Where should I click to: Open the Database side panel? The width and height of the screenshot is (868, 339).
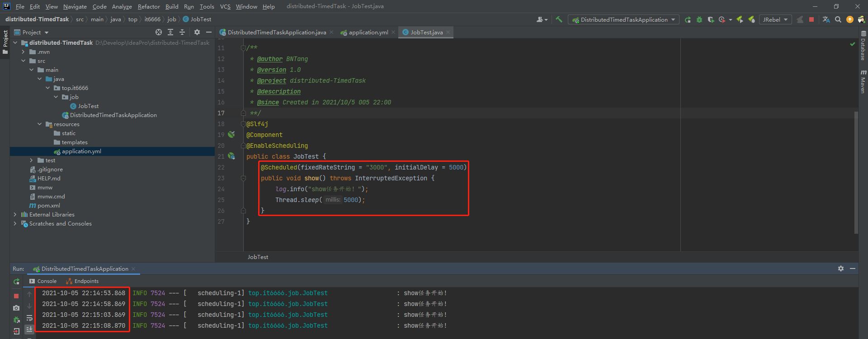coord(863,46)
